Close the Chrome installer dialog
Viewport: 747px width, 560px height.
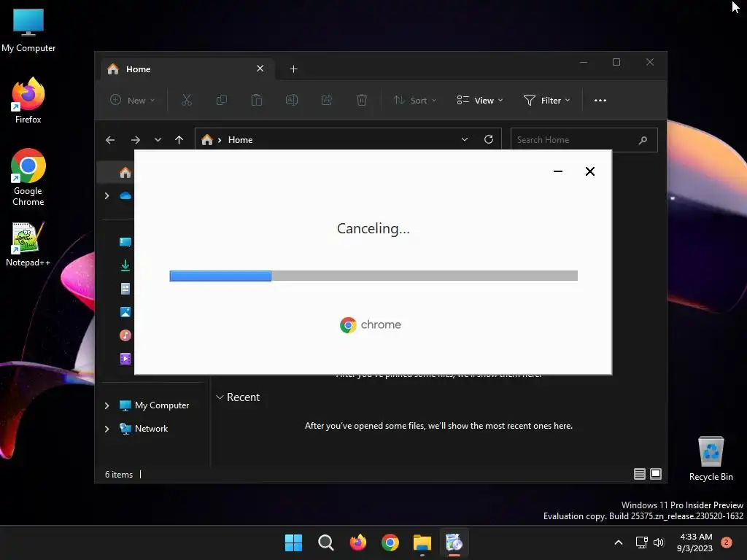pyautogui.click(x=589, y=171)
